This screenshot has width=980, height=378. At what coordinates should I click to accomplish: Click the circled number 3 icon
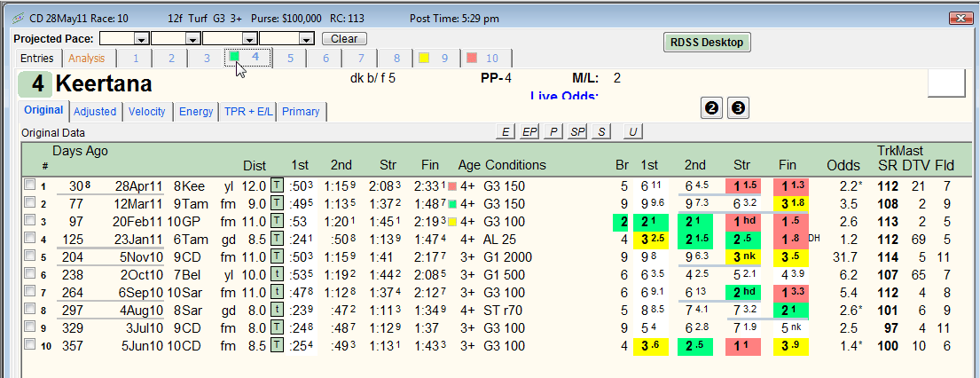pos(738,108)
